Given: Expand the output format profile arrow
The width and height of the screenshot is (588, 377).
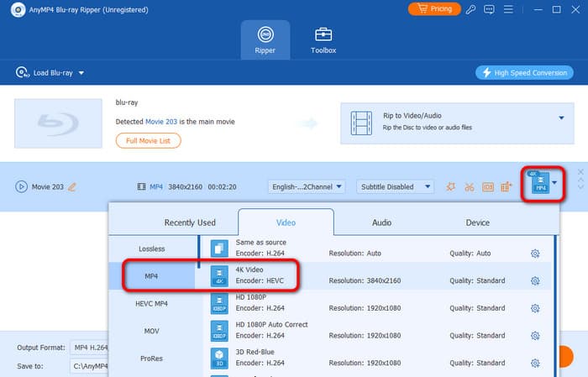Looking at the screenshot, I should coord(554,183).
